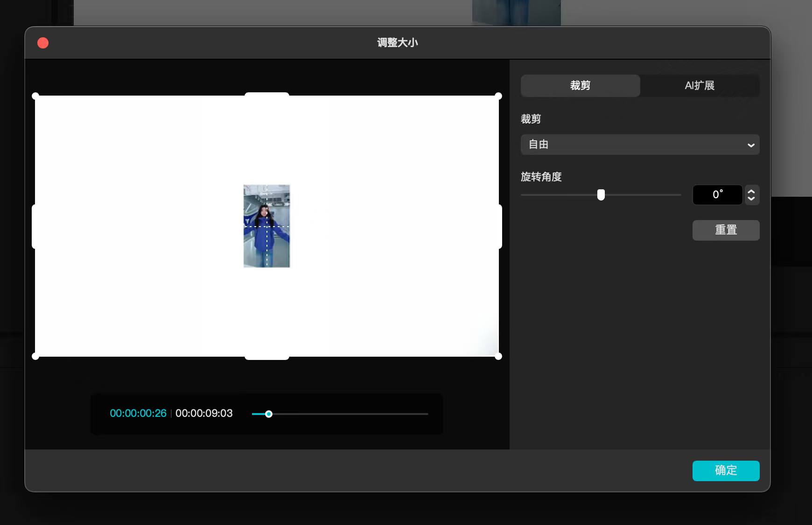
Task: Click the bottom edge crop handle
Action: [267, 357]
